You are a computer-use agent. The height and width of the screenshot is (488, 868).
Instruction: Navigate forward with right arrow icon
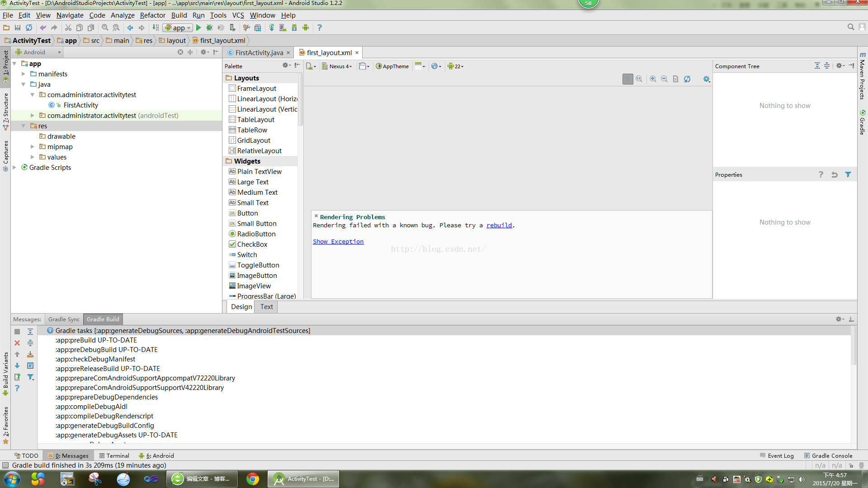click(x=142, y=28)
